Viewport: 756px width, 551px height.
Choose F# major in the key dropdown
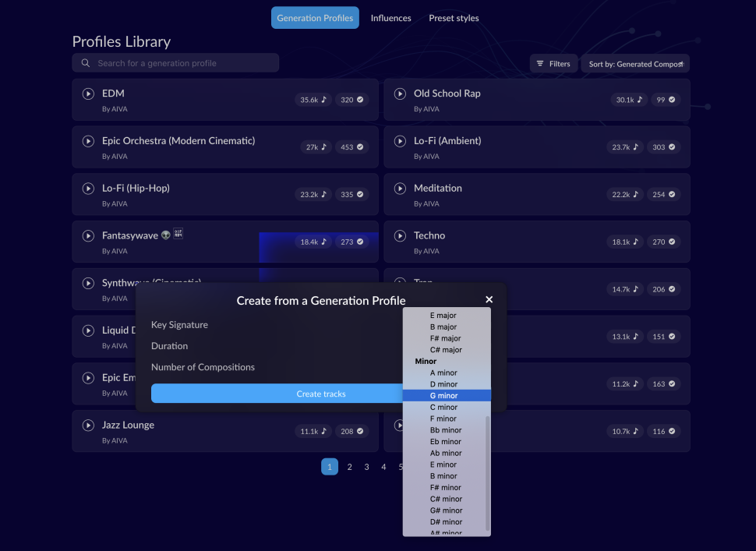point(447,338)
